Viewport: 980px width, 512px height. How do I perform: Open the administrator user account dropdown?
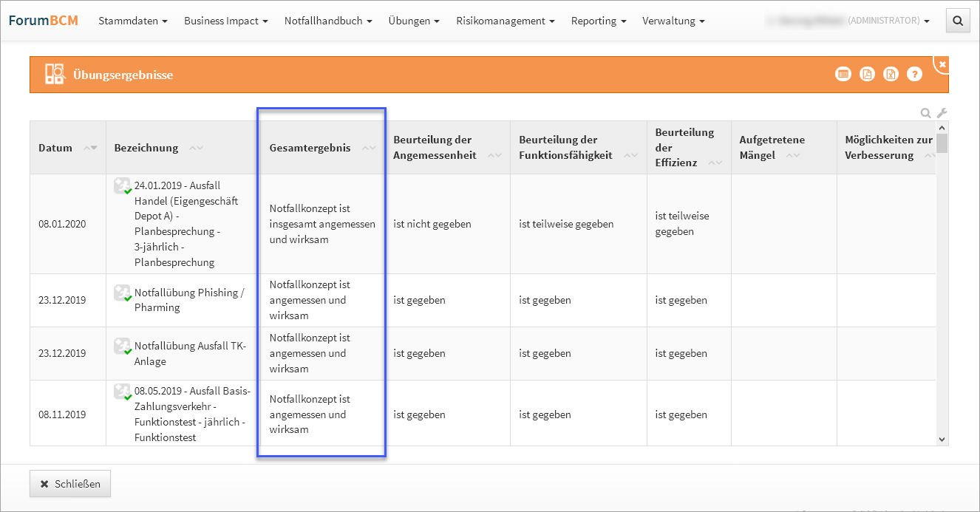click(x=848, y=21)
